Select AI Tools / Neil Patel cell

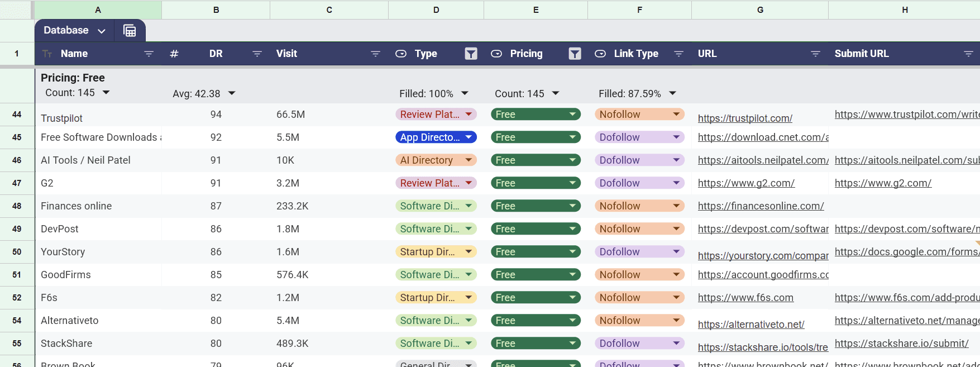coord(98,160)
